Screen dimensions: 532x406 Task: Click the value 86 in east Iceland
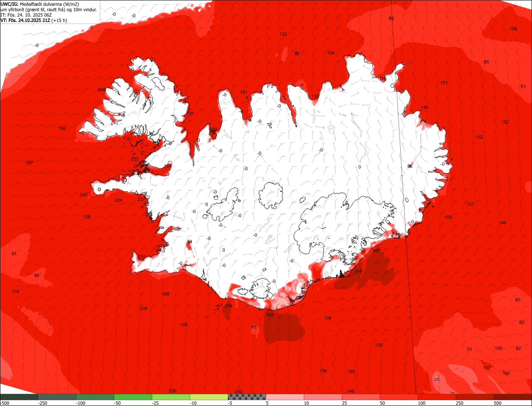(x=410, y=166)
